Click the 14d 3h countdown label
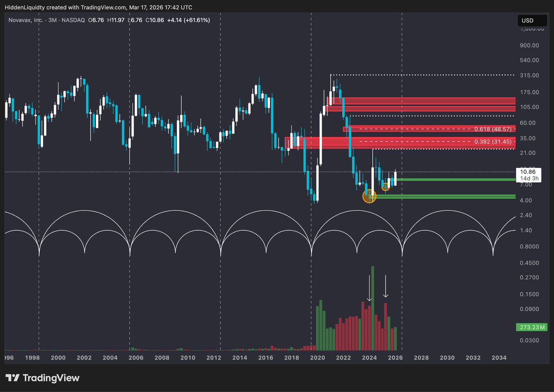 (x=529, y=178)
